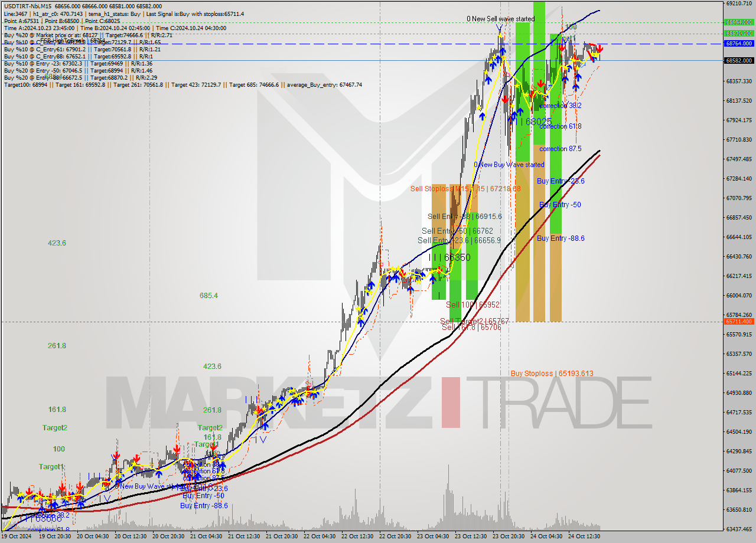Click the blue 68764.000 price tag
The width and height of the screenshot is (756, 543).
pyautogui.click(x=739, y=43)
